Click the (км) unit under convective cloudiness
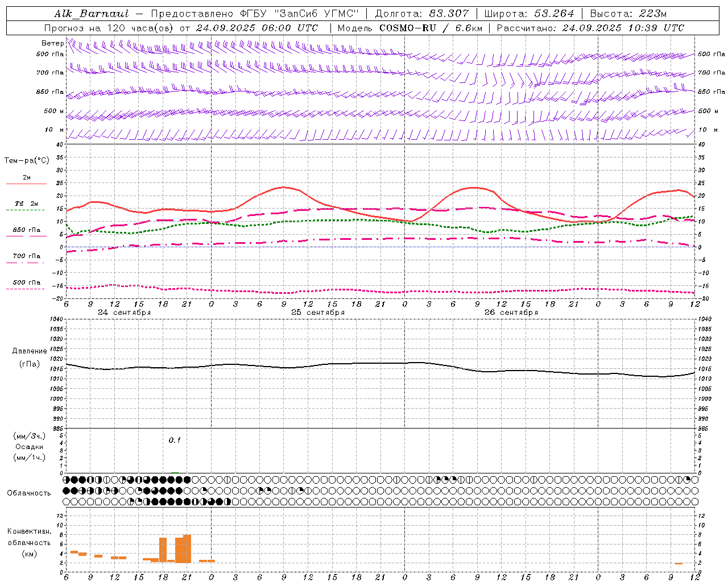Image resolution: width=728 pixels, height=582 pixels. tap(29, 554)
